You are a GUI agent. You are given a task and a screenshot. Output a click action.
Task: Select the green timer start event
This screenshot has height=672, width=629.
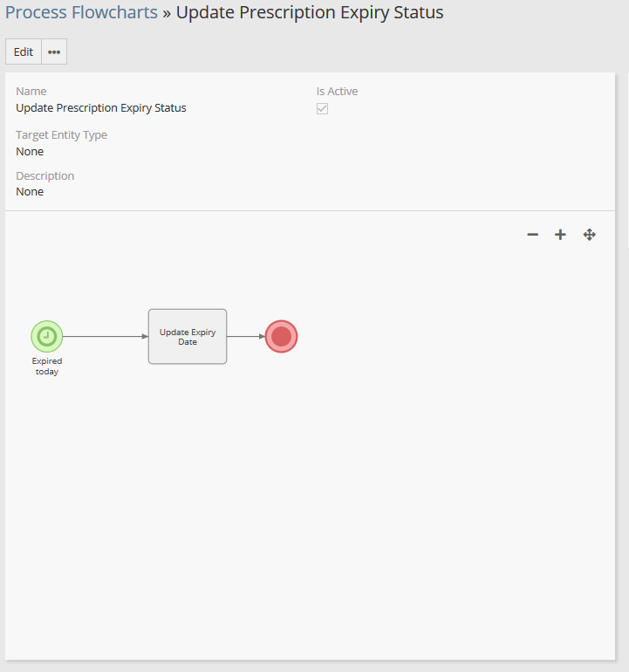pyautogui.click(x=46, y=336)
